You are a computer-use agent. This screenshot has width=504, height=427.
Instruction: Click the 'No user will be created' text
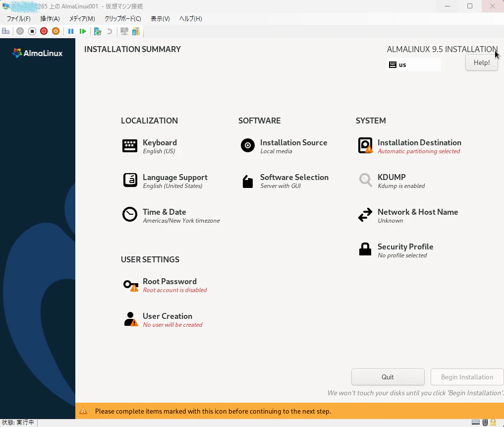(x=172, y=325)
